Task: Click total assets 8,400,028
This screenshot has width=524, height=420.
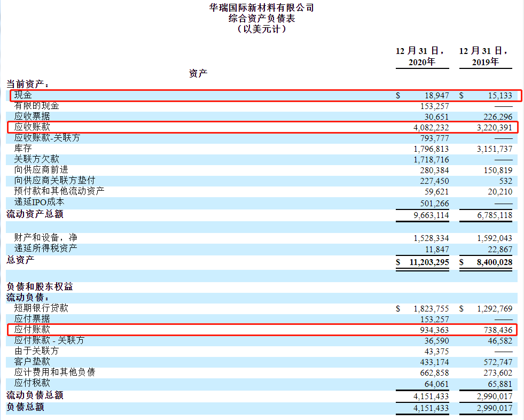Action: click(x=494, y=262)
